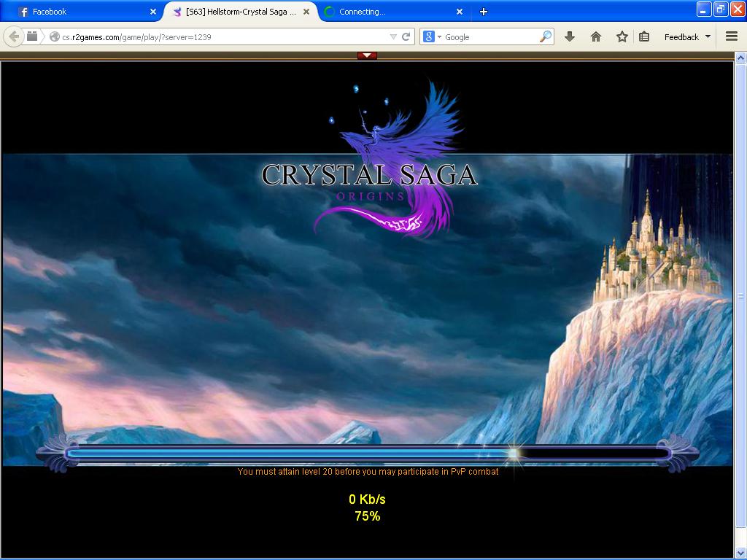This screenshot has width=747, height=560.
Task: Expand the red arrow pull-down above game
Action: pos(367,55)
